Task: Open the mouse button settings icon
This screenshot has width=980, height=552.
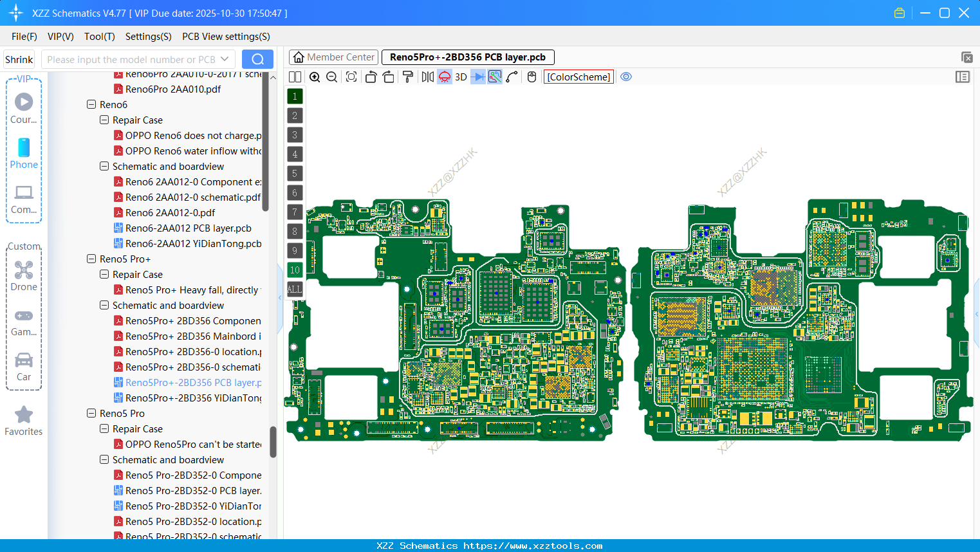Action: coord(532,77)
